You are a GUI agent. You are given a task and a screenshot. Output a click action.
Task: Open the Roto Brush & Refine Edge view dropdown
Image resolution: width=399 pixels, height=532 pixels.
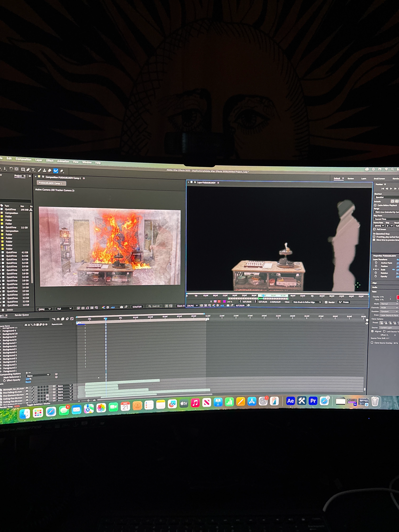[x=307, y=302]
